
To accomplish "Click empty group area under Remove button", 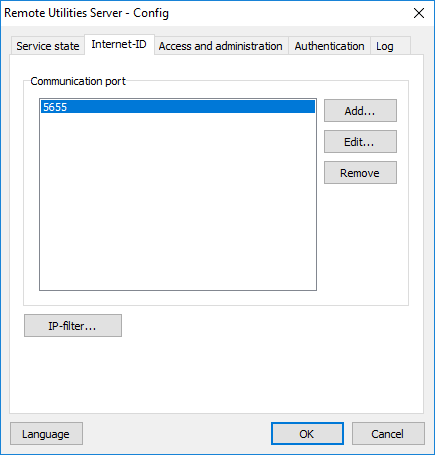I will point(362,243).
